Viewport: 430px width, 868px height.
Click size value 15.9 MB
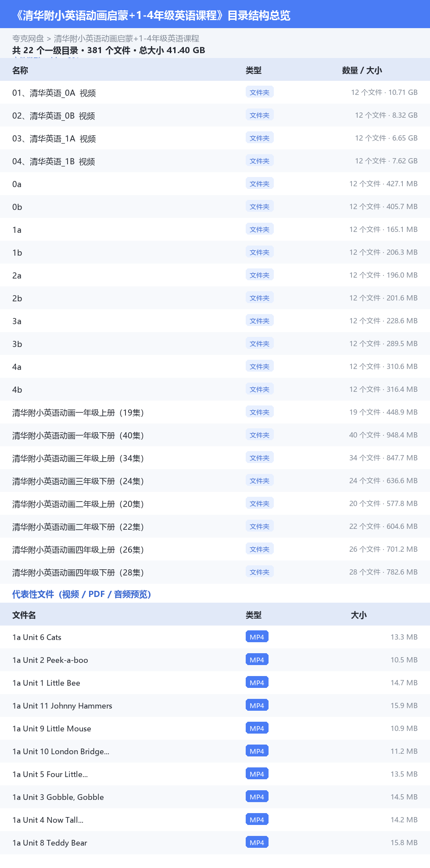click(x=404, y=705)
